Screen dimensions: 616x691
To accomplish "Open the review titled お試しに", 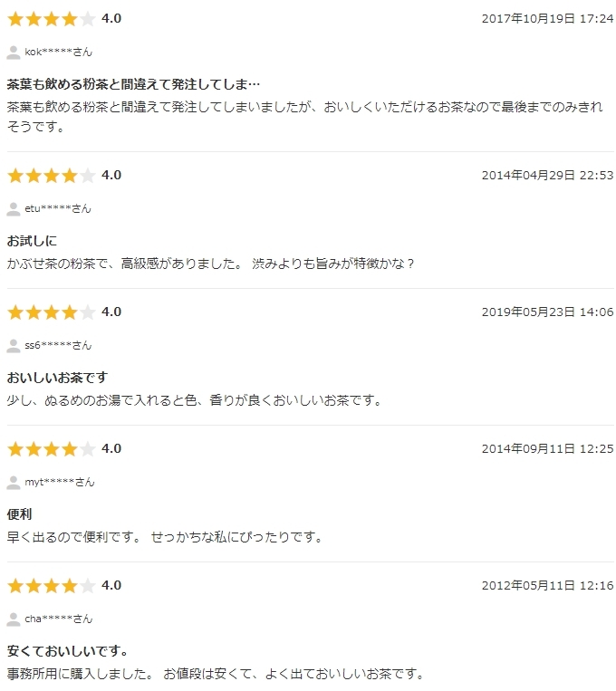I will click(32, 241).
